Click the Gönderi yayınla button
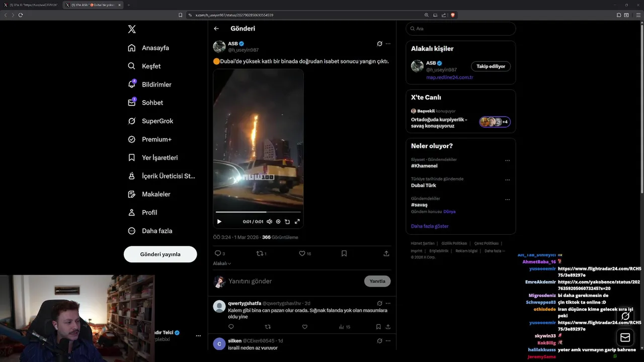Screen dimensions: 644x362 (x=160, y=254)
